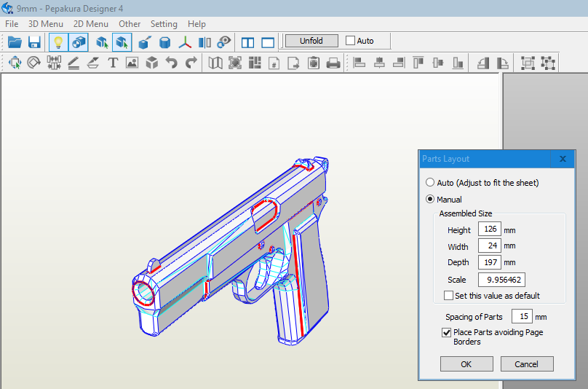Click the eye with refresh arrow icon

tap(224, 42)
